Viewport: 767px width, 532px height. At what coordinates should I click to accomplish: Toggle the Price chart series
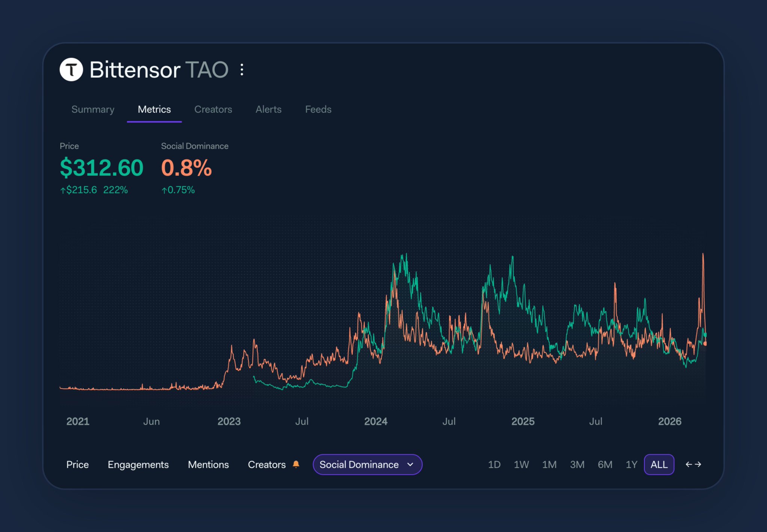point(78,464)
